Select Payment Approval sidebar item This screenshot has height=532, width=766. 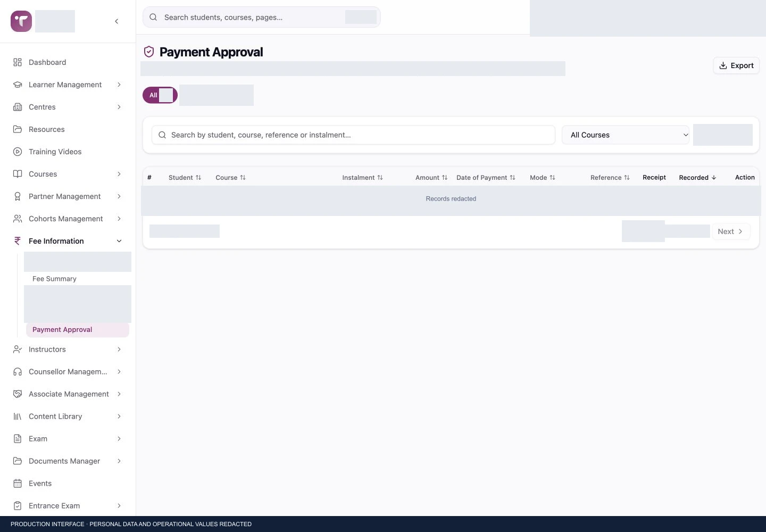[78, 330]
